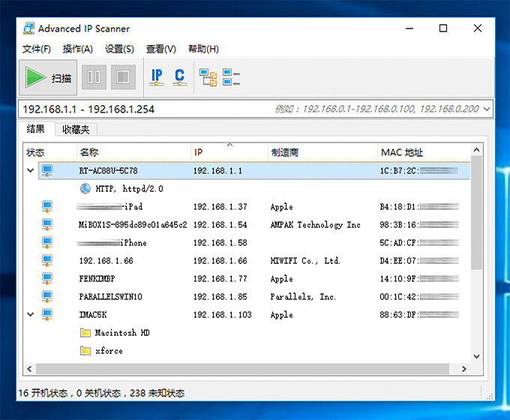
Task: Click the status bar text 16 开机状态
Action: (43, 393)
